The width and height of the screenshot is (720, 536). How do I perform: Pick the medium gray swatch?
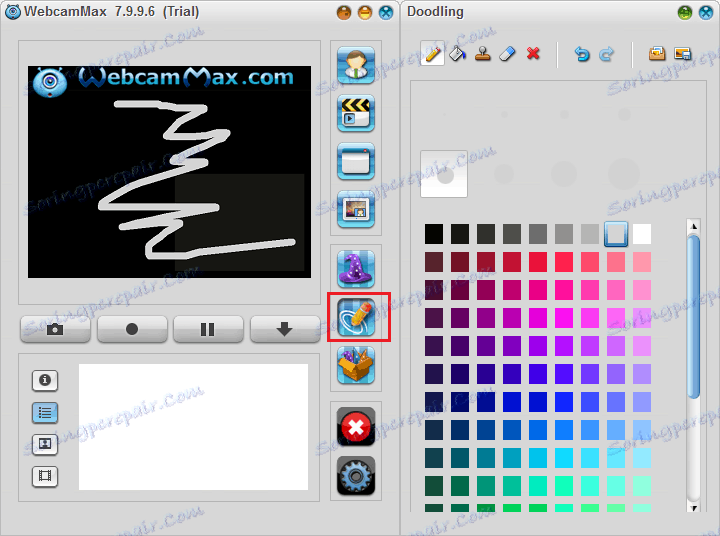click(x=538, y=234)
